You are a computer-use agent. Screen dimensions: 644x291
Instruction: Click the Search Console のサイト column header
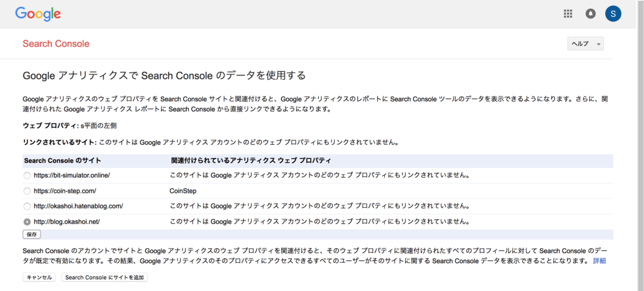pos(62,160)
